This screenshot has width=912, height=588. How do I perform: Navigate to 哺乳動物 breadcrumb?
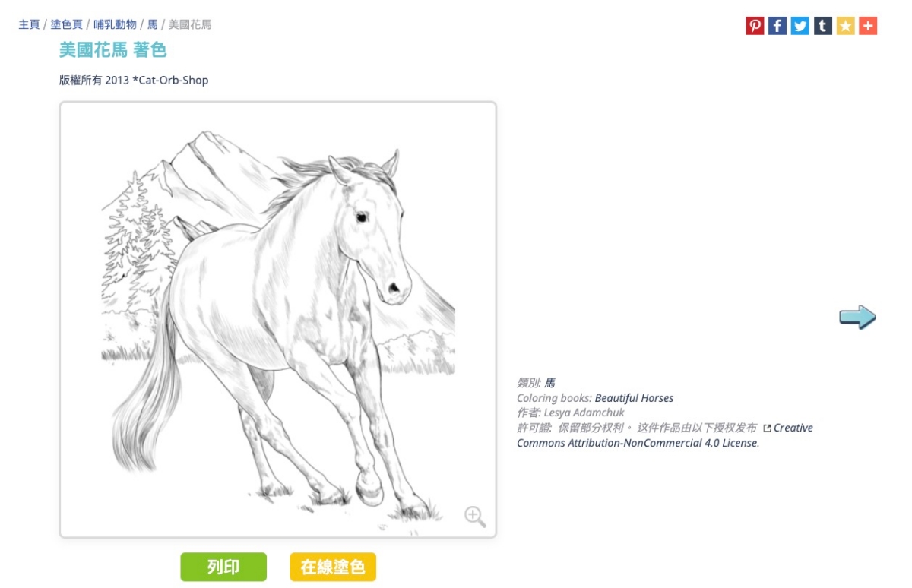click(x=116, y=24)
